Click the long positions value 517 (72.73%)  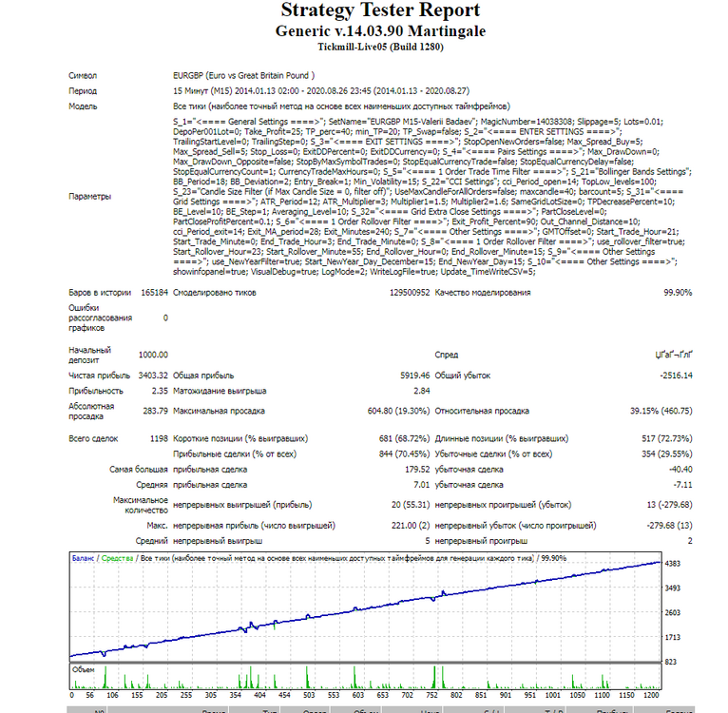(667, 439)
